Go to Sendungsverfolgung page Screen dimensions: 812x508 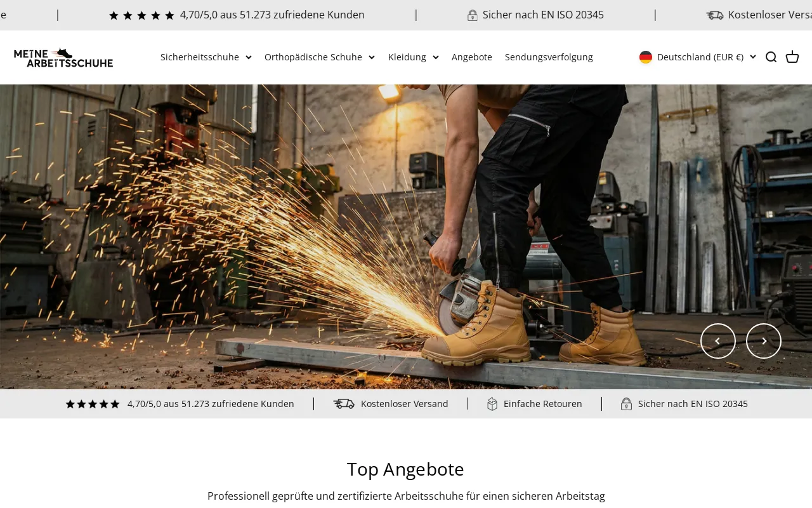coord(549,57)
